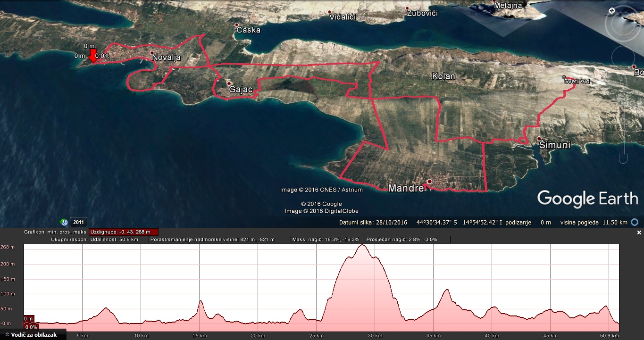Click the Caska place label

point(248,30)
